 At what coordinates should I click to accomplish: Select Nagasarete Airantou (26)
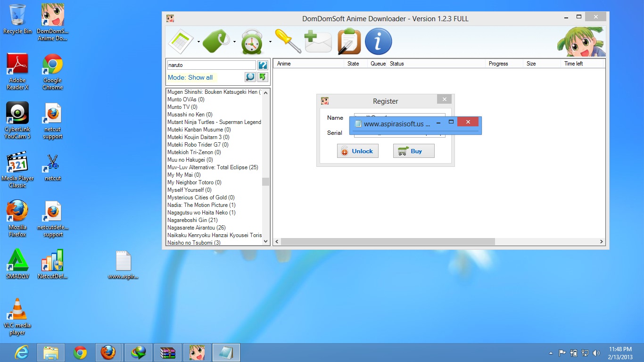coord(197,228)
